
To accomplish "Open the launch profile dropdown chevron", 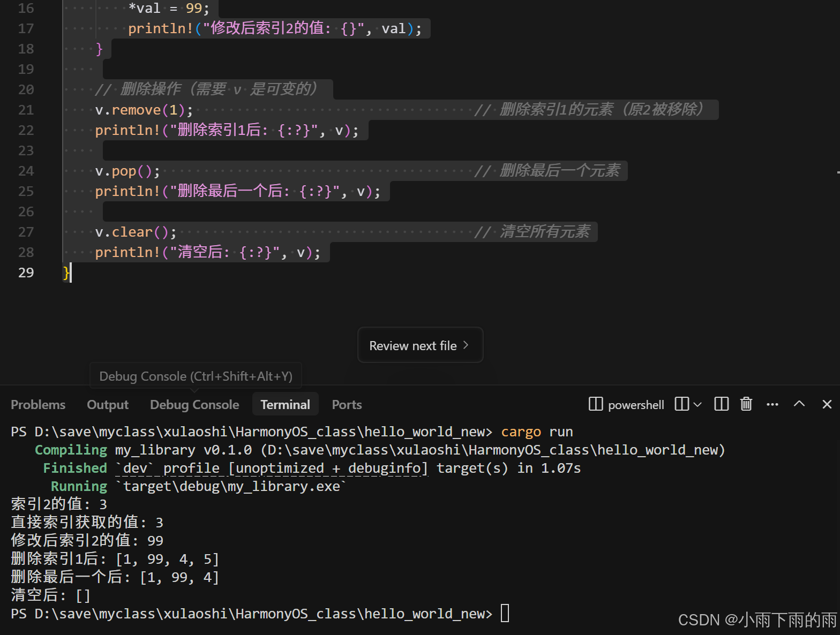I will (697, 404).
